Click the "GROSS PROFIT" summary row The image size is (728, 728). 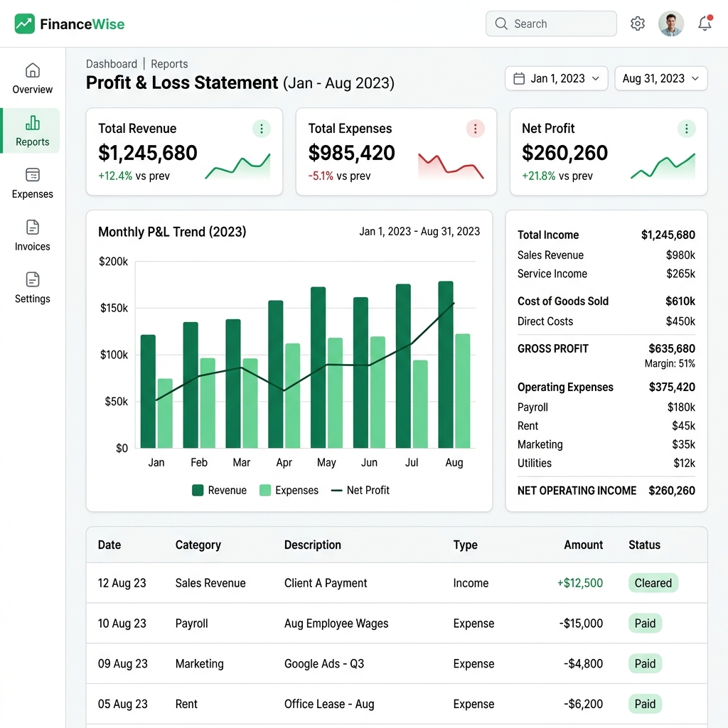point(606,348)
